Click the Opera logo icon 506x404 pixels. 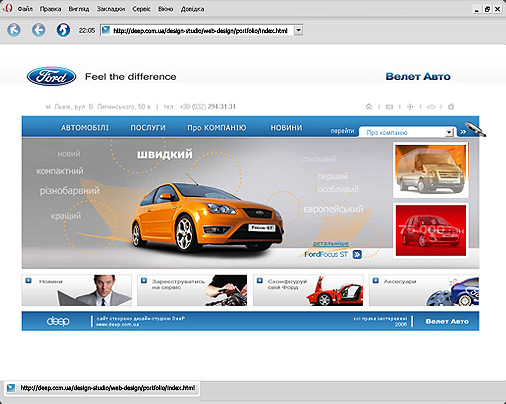click(x=7, y=8)
